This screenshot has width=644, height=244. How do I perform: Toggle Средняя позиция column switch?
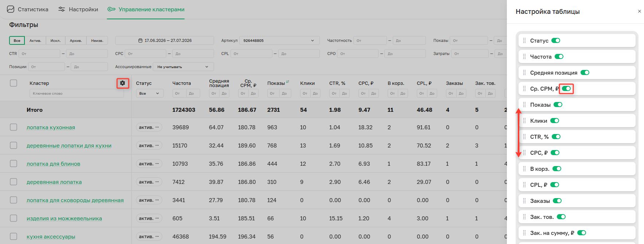[x=585, y=72]
